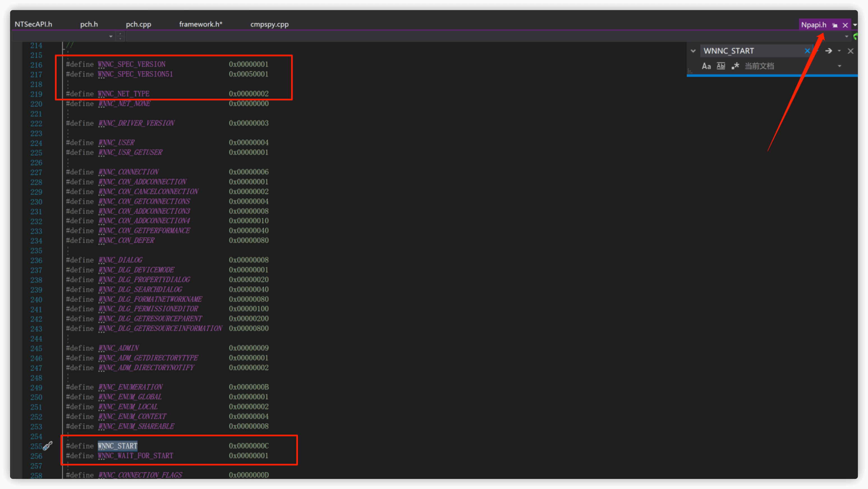
Task: Click WNNC_CON_DEFER macro name
Action: (126, 240)
